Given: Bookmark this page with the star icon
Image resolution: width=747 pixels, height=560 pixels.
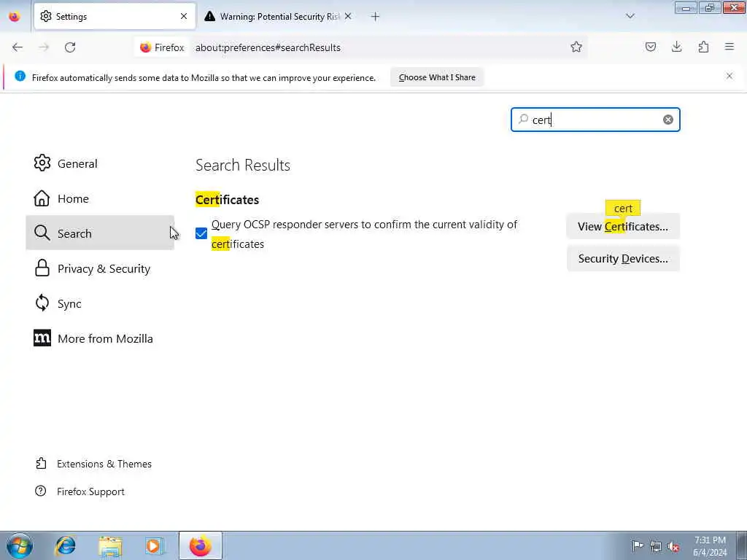Looking at the screenshot, I should 576,47.
